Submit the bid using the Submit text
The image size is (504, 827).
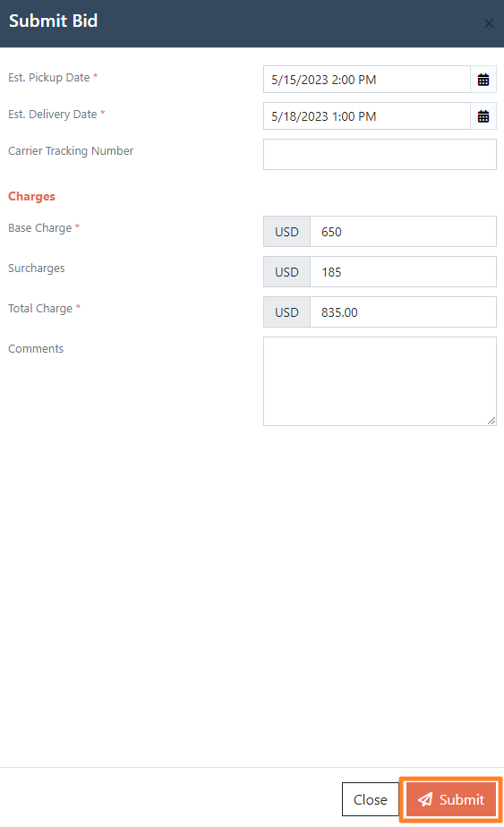click(462, 799)
